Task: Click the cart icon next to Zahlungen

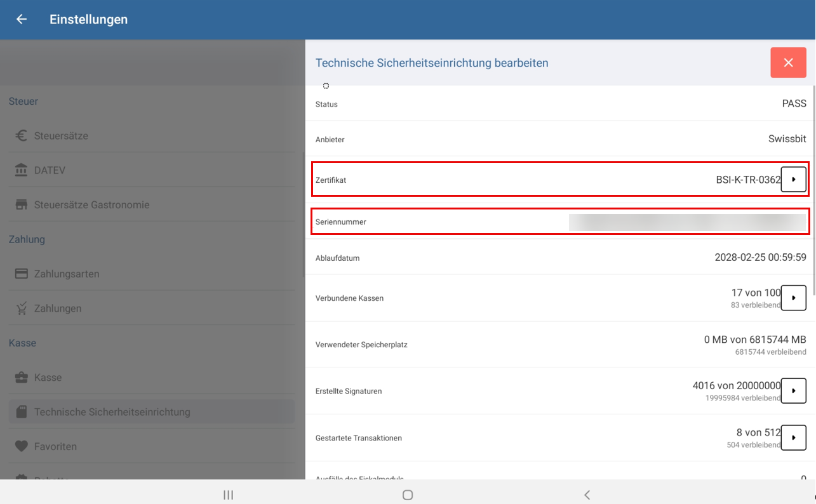Action: pos(21,308)
